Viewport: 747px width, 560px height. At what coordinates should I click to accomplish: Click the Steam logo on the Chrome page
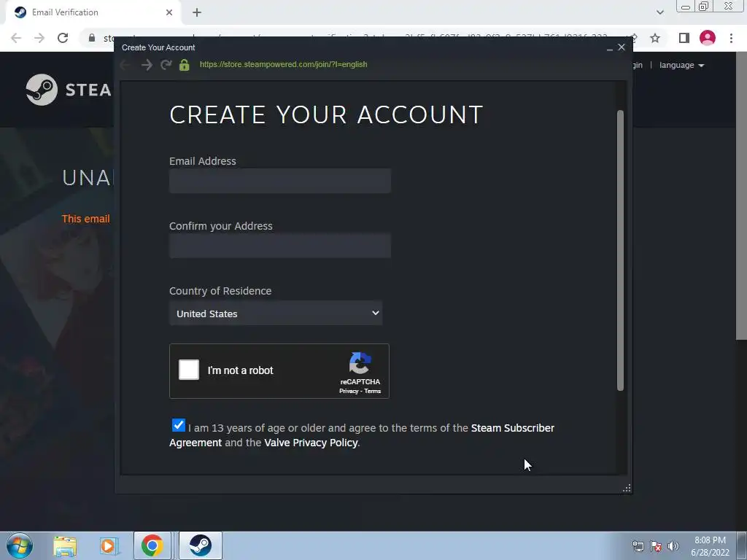[42, 90]
